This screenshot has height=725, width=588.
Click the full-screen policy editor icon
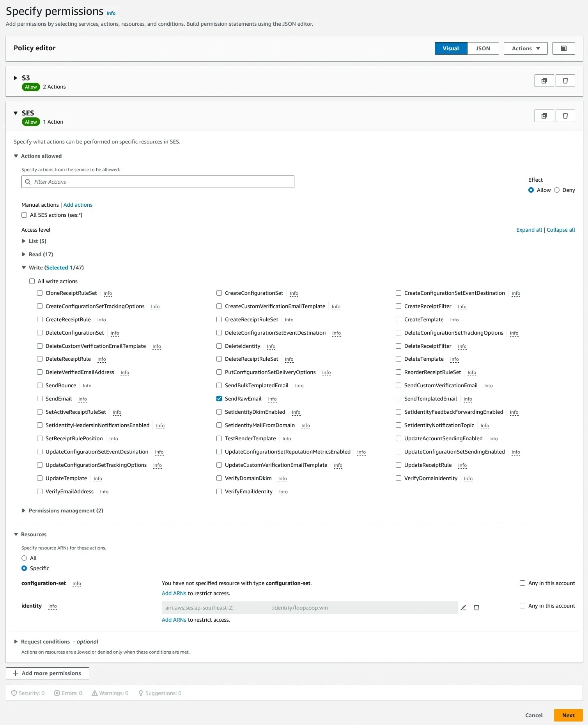(563, 48)
